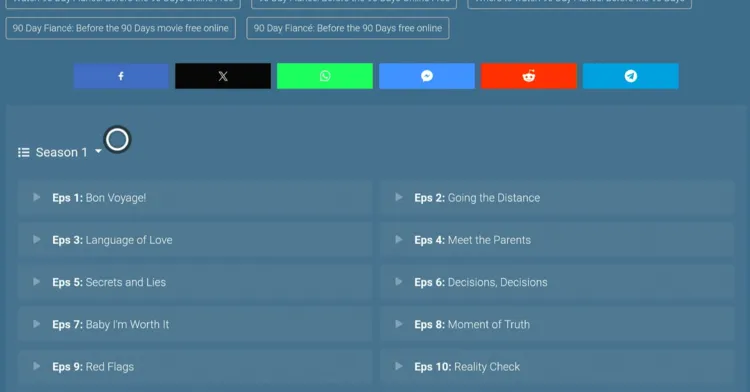Click the play icon for Eps 4
750x392 pixels.
398,239
